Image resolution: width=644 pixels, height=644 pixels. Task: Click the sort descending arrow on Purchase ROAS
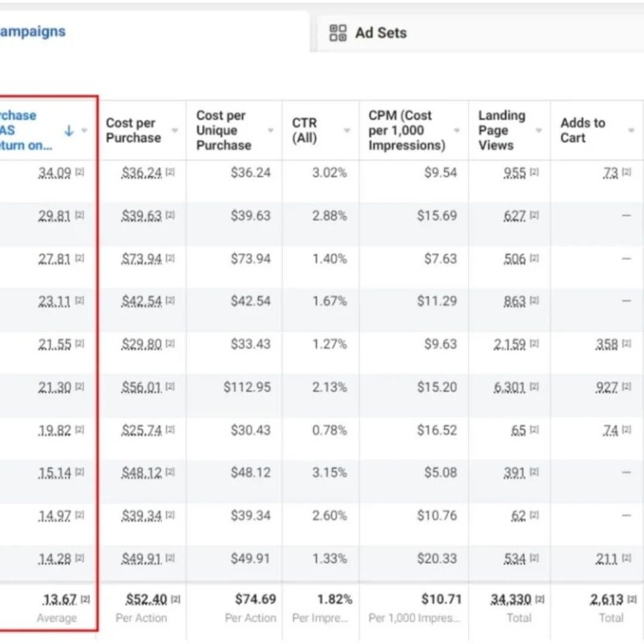tap(69, 131)
